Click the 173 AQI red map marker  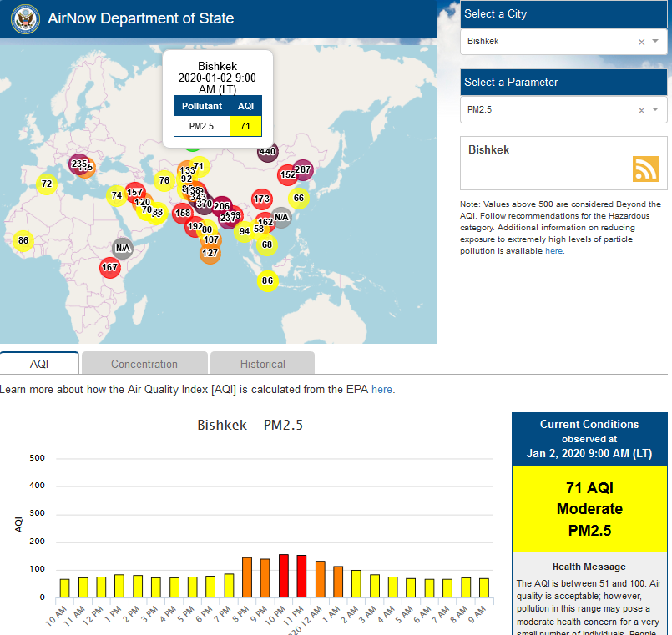point(261,199)
